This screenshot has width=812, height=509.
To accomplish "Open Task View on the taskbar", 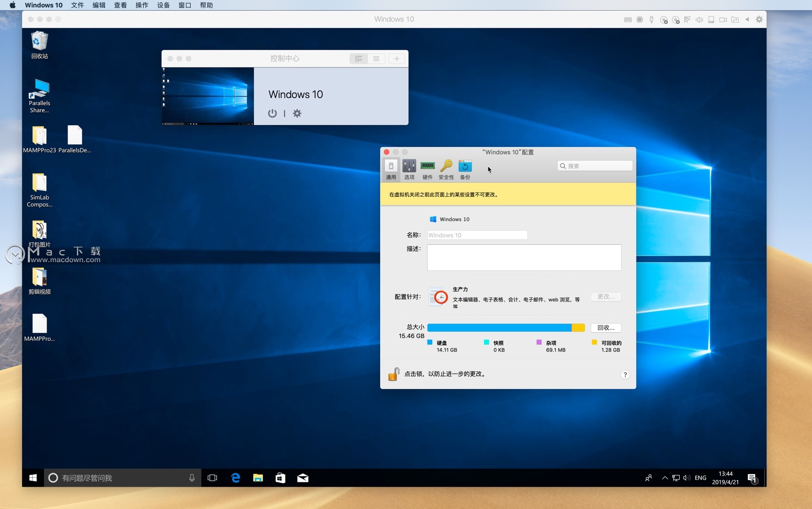I will click(x=212, y=477).
